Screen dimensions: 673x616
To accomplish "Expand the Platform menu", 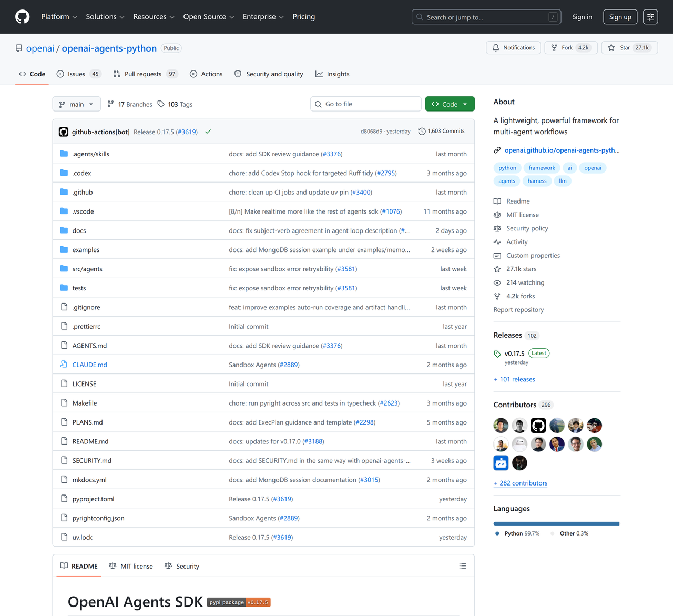I will pyautogui.click(x=59, y=17).
